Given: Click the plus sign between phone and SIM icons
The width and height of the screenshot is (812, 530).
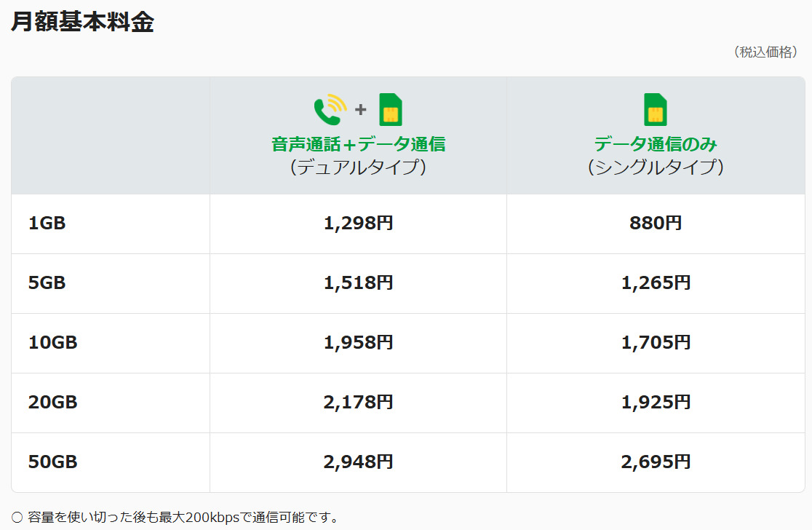Looking at the screenshot, I should point(360,110).
